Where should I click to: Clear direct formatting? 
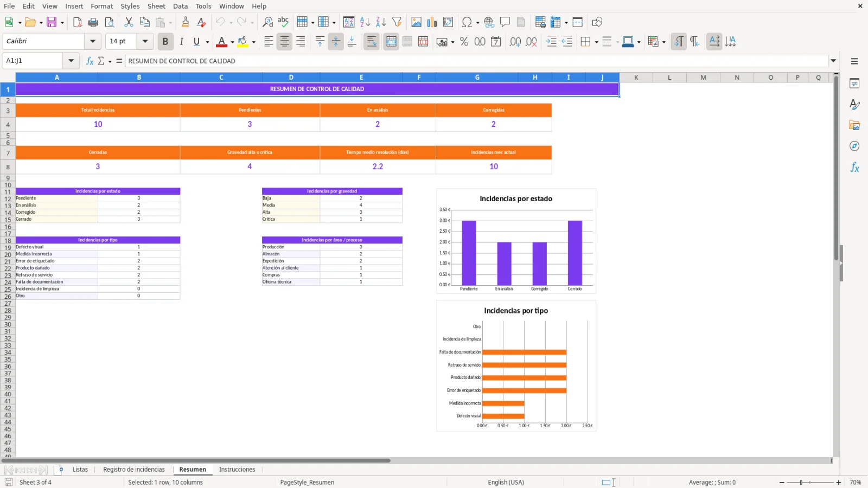201,22
